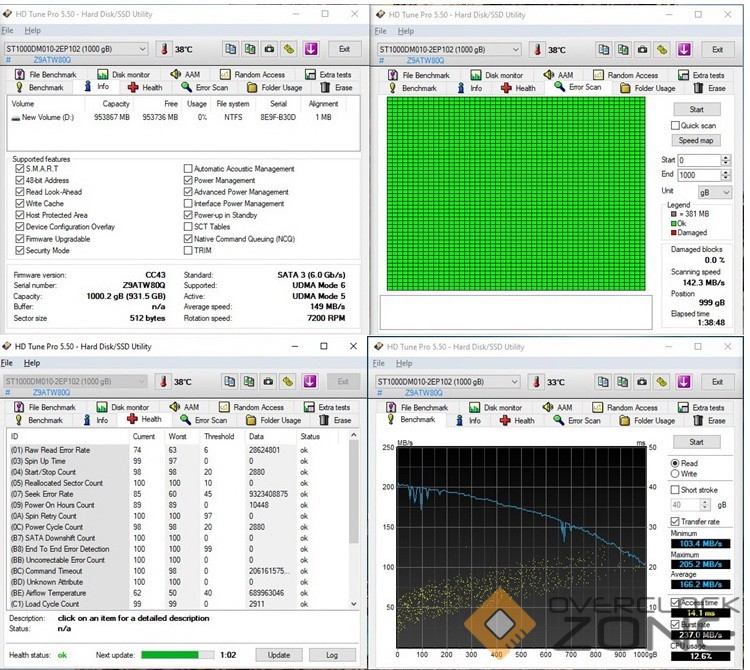750x670 pixels.
Task: Click the copy-text icon in the Error Scan window toolbar
Action: tap(602, 49)
